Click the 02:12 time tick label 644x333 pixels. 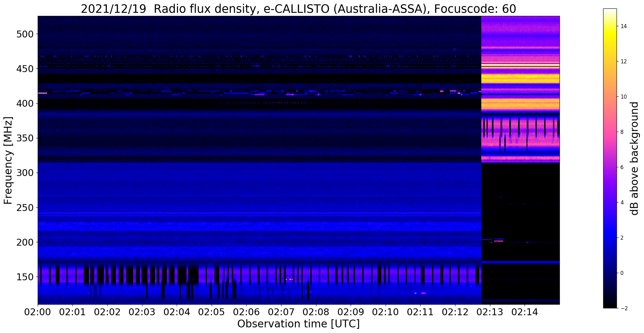coord(455,312)
